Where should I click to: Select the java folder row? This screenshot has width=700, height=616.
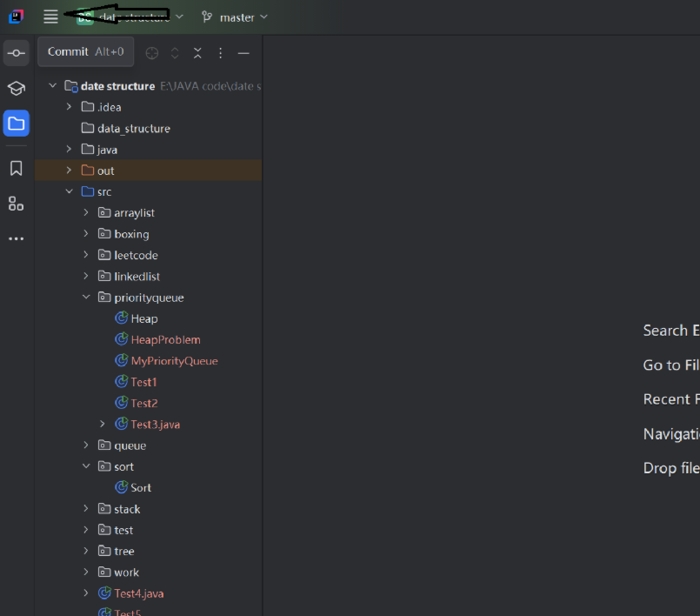point(148,149)
